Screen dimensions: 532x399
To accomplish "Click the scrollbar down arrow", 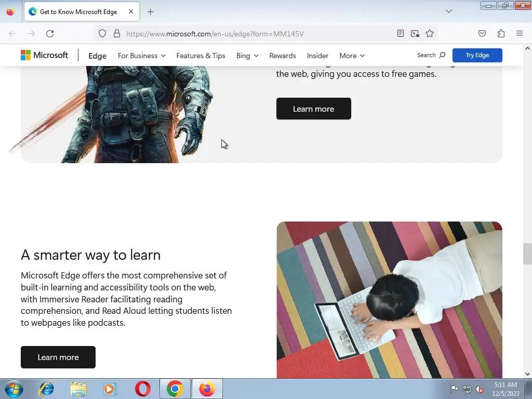I will [527, 374].
